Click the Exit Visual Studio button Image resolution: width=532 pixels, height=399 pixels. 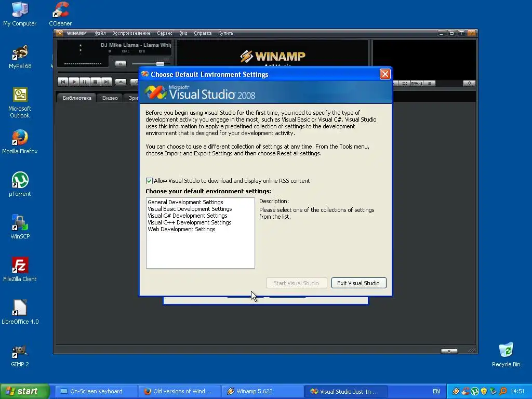click(x=358, y=283)
